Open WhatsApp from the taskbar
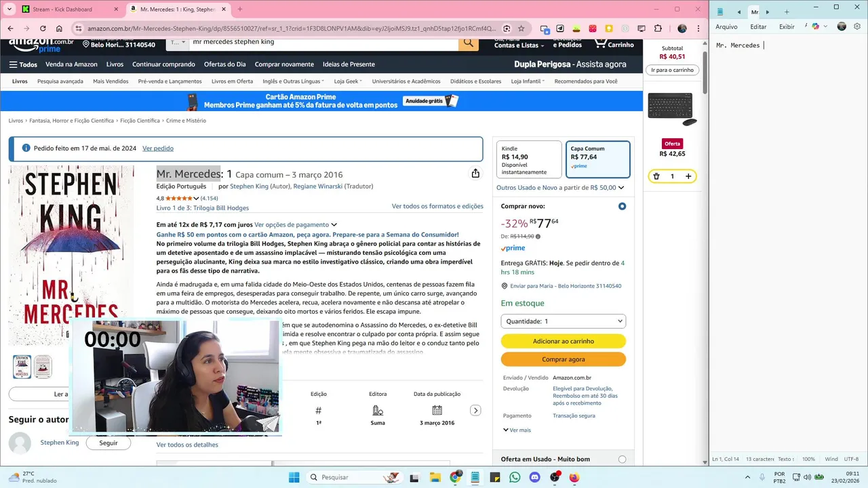The height and width of the screenshot is (488, 868). (x=515, y=477)
